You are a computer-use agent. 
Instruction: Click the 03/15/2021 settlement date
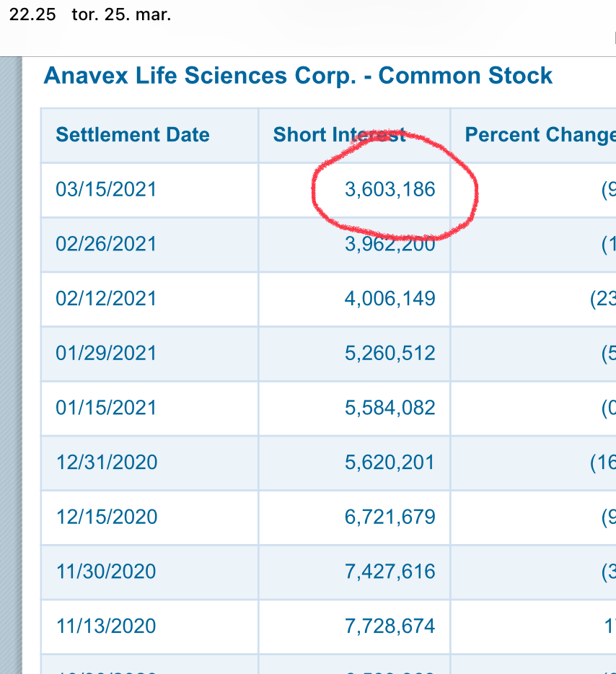(x=106, y=190)
